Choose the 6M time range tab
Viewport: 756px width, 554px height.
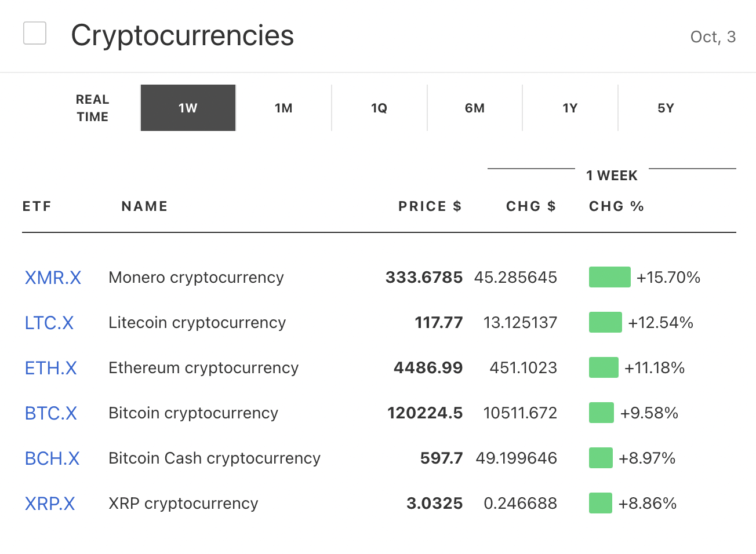[475, 108]
